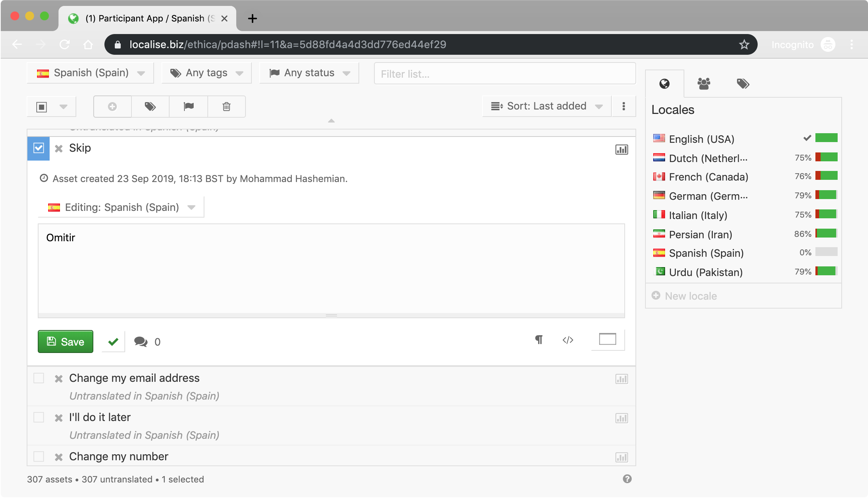868x498 pixels.
Task: Open the stats chart icon for Skip
Action: tap(621, 150)
